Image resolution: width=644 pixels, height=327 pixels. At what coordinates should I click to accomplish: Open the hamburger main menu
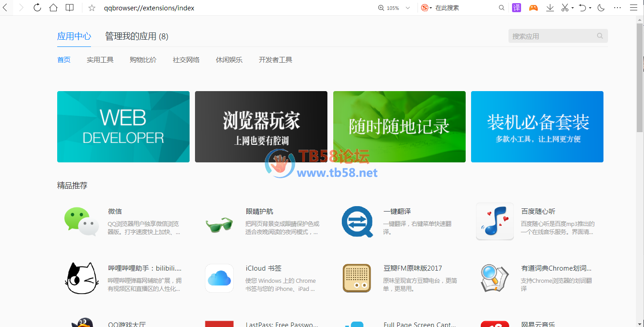[x=634, y=8]
